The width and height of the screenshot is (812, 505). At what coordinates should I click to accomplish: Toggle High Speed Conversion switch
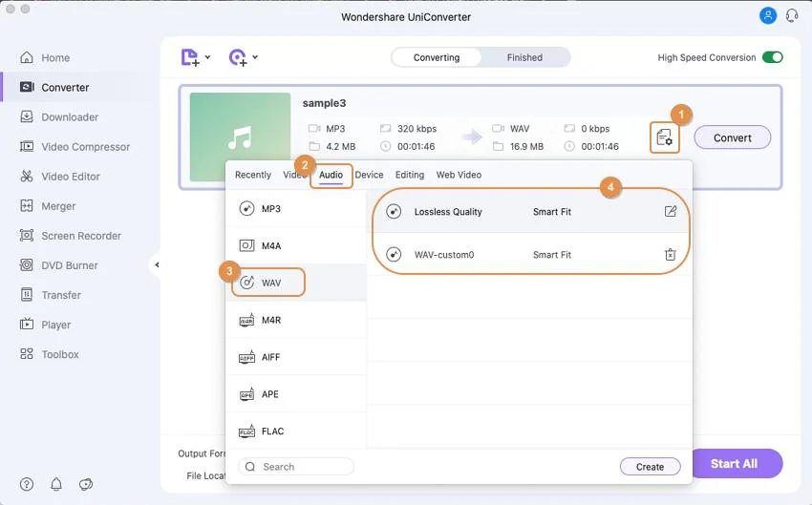[772, 57]
